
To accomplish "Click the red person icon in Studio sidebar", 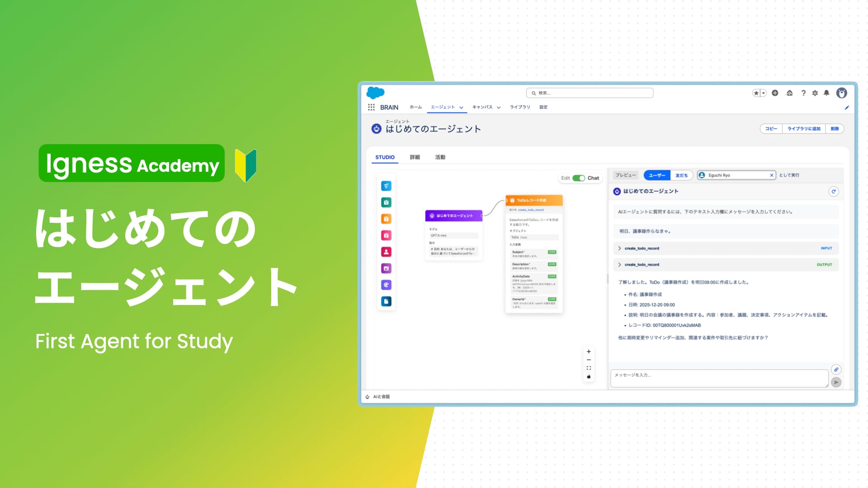I will (x=386, y=252).
